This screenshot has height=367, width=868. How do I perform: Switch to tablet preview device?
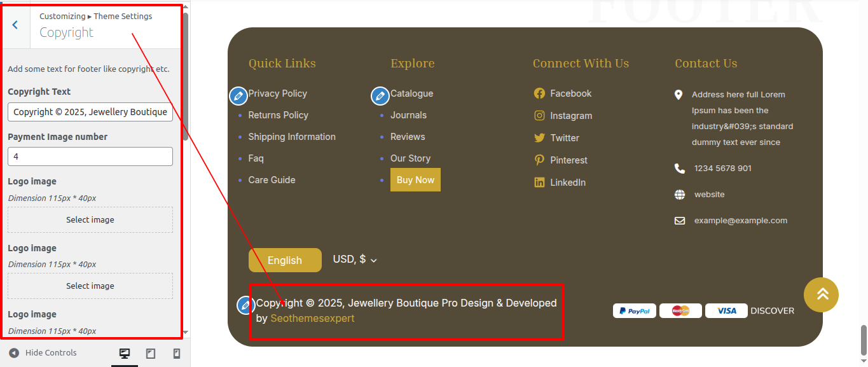(x=151, y=354)
